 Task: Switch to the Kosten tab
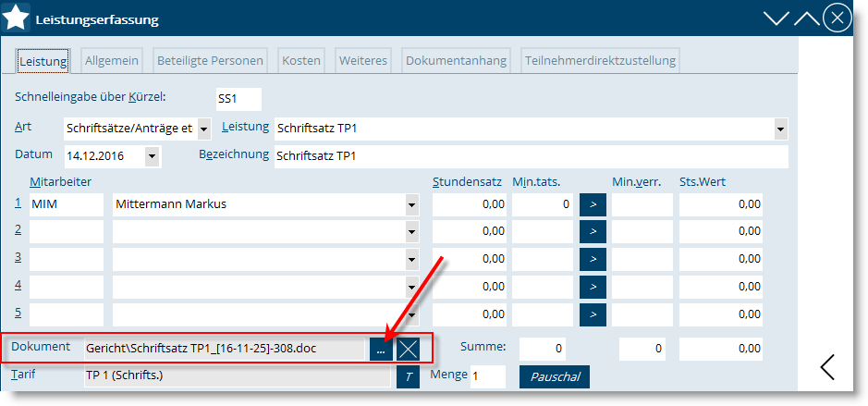click(x=301, y=61)
